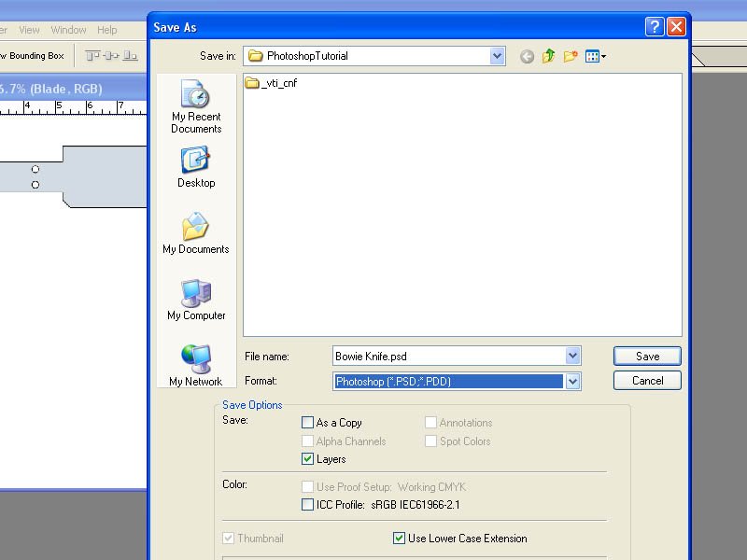747x560 pixels.
Task: Expand the File name dropdown arrow
Action: (572, 356)
